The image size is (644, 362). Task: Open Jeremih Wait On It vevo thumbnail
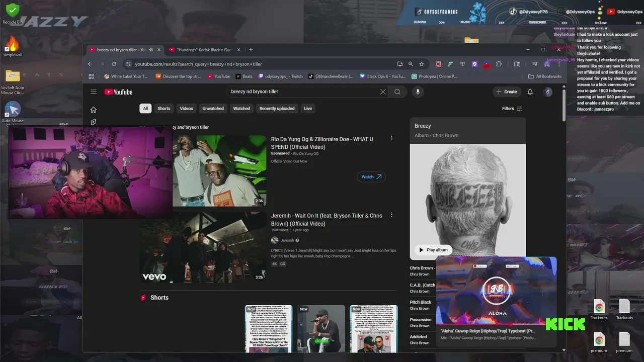click(203, 247)
